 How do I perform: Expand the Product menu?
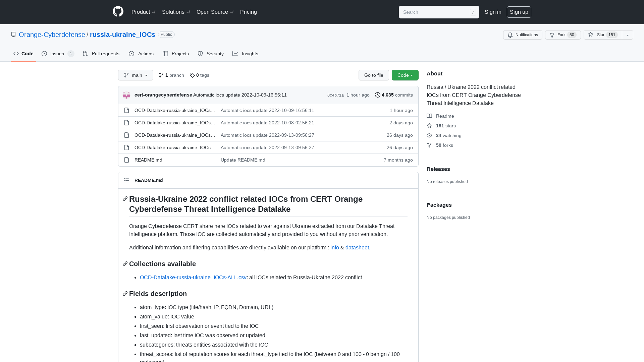tap(144, 12)
